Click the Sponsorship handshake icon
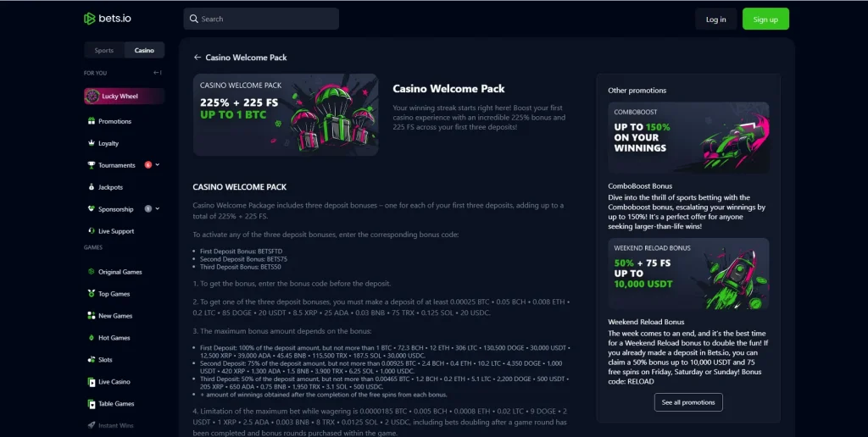Image resolution: width=868 pixels, height=437 pixels. (x=92, y=208)
